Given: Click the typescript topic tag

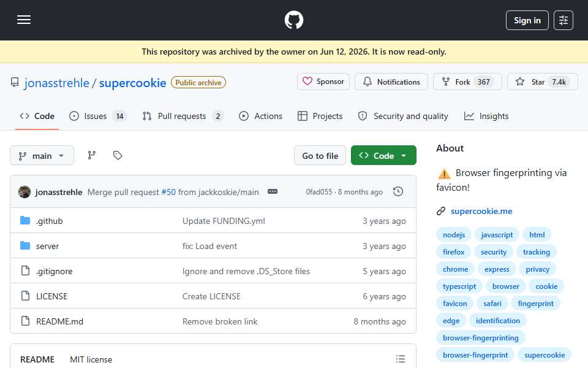Looking at the screenshot, I should pos(459,286).
